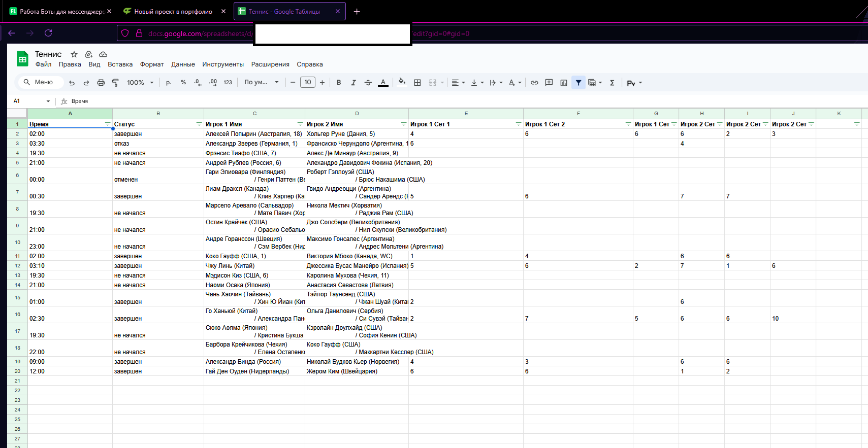This screenshot has width=868, height=448.
Task: Open the Правка menu
Action: 70,64
